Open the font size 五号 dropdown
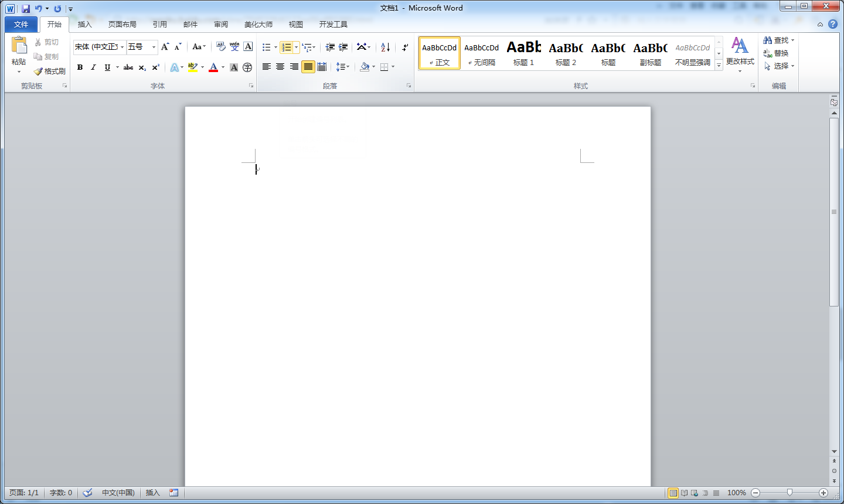The width and height of the screenshot is (844, 504). 154,47
